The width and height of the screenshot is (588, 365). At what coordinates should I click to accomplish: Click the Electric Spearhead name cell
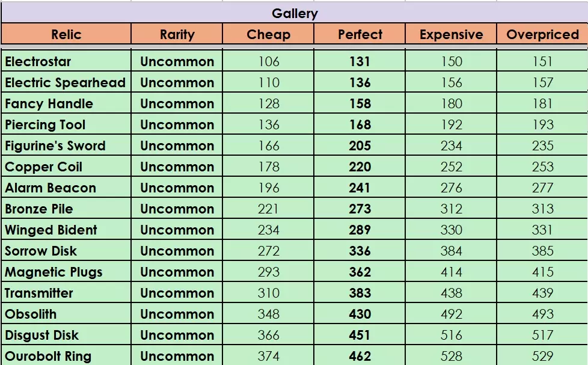65,82
